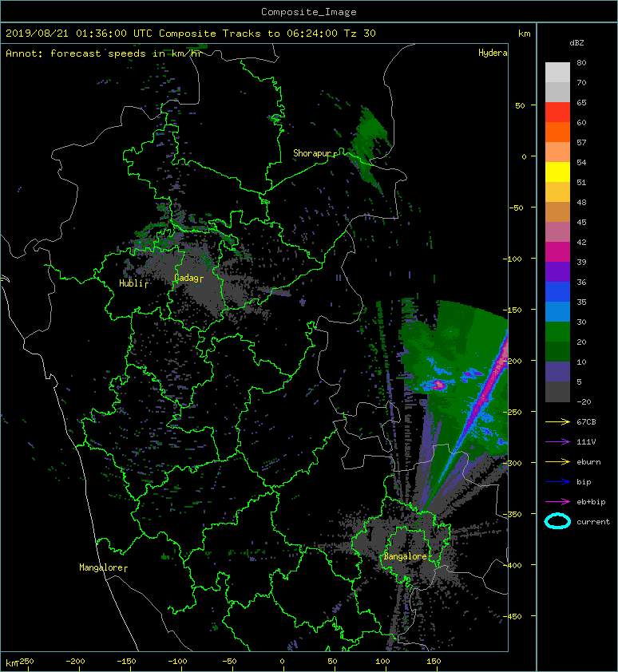Click the purple 36 dBZ color swatch
The image size is (618, 672).
(x=557, y=272)
